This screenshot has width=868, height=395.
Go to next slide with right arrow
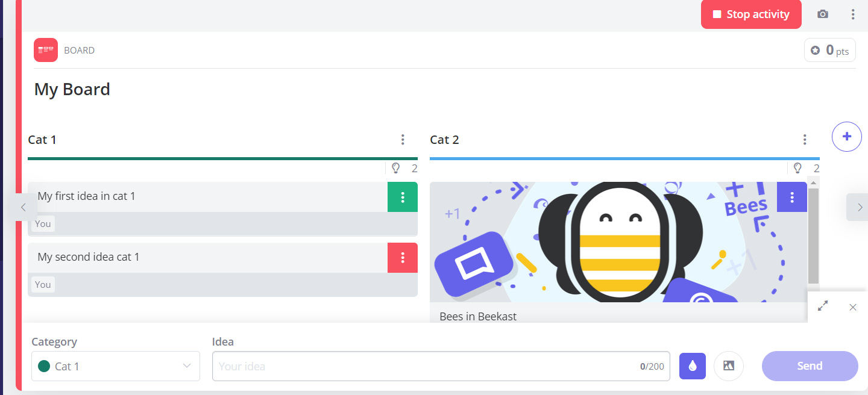point(858,207)
